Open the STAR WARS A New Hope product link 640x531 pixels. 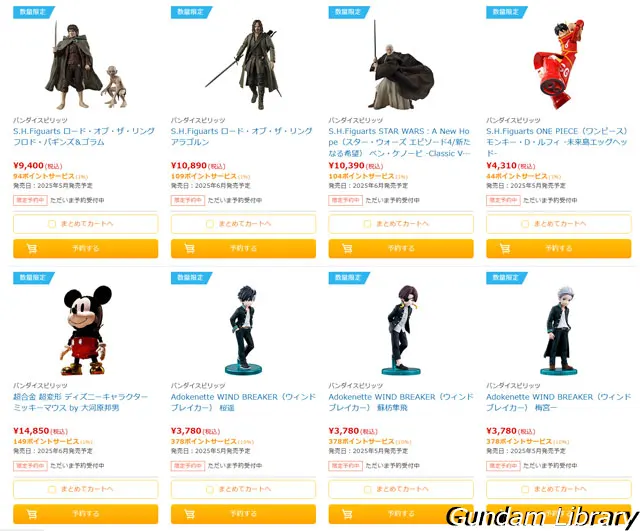[400, 142]
